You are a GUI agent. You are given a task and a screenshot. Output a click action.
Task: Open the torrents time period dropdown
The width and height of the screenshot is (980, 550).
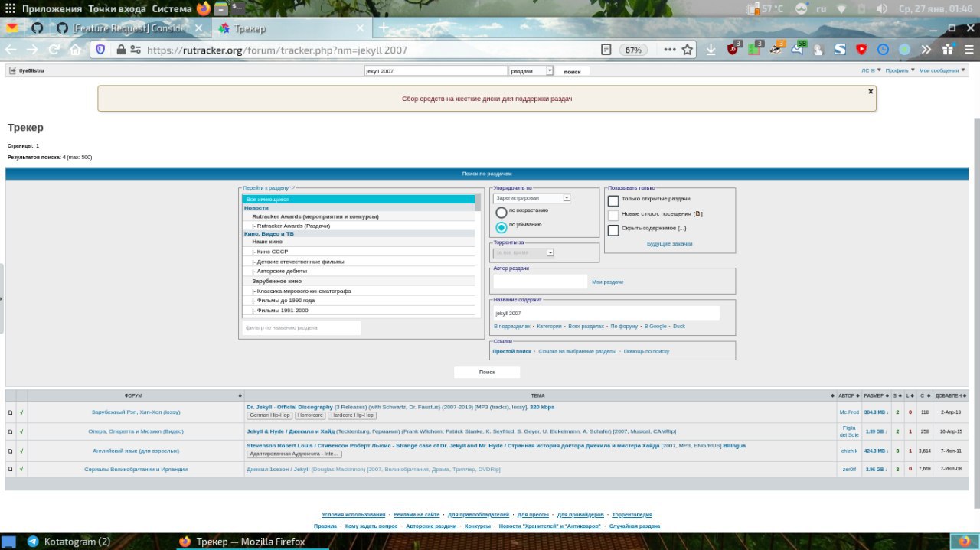[x=524, y=252]
